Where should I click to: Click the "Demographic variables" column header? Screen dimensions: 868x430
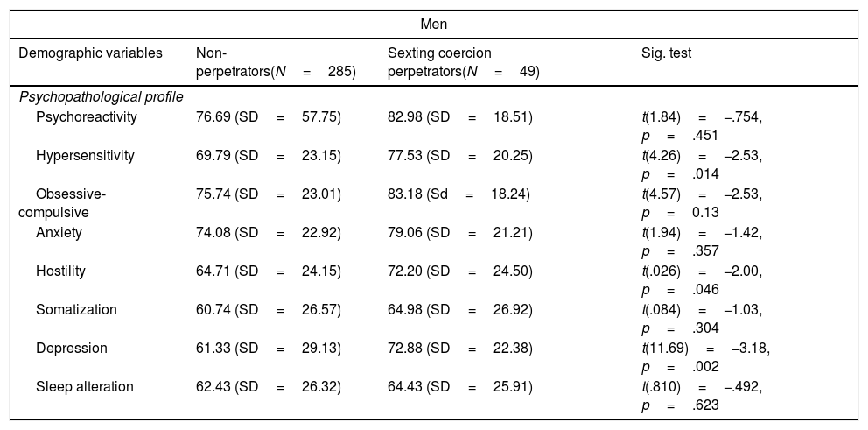91,53
